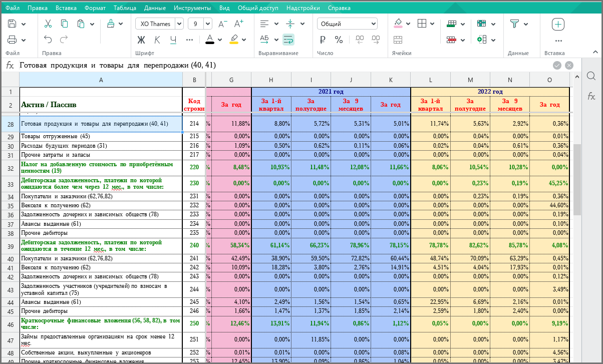Open the search magnifier in right sidebar
Viewport: 603px width, 364px height.
point(591,76)
